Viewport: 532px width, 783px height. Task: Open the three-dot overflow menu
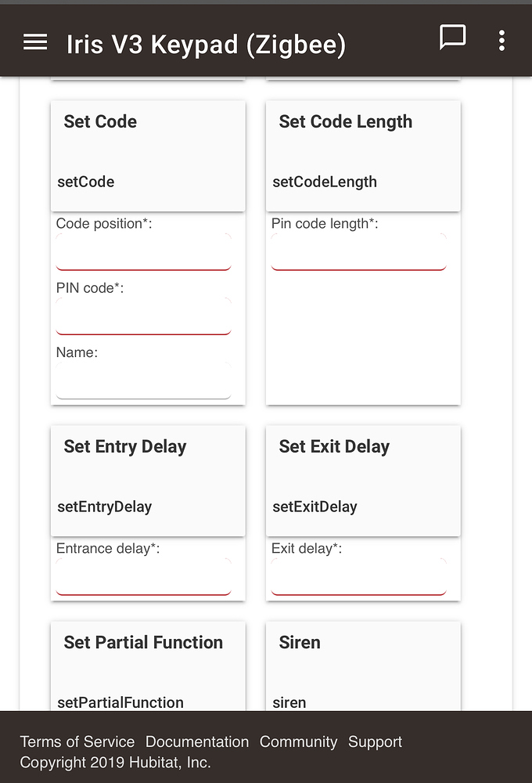501,40
